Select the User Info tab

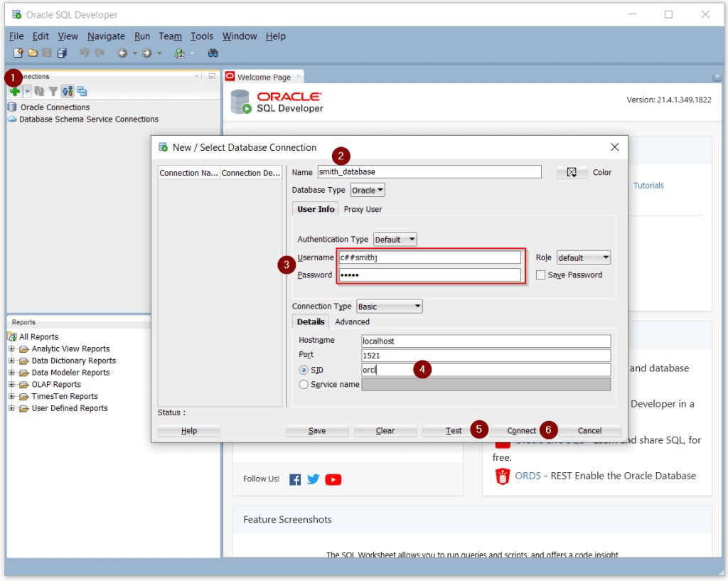tap(316, 210)
